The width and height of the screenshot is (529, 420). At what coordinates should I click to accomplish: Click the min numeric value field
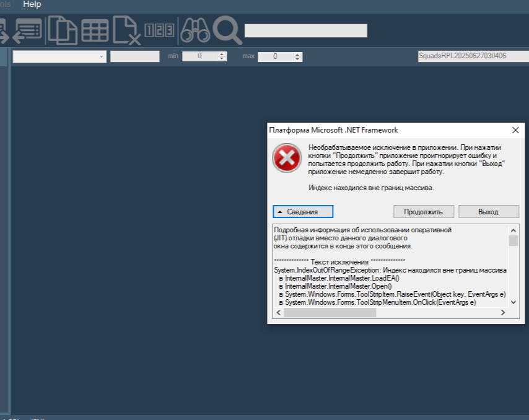[x=200, y=56]
